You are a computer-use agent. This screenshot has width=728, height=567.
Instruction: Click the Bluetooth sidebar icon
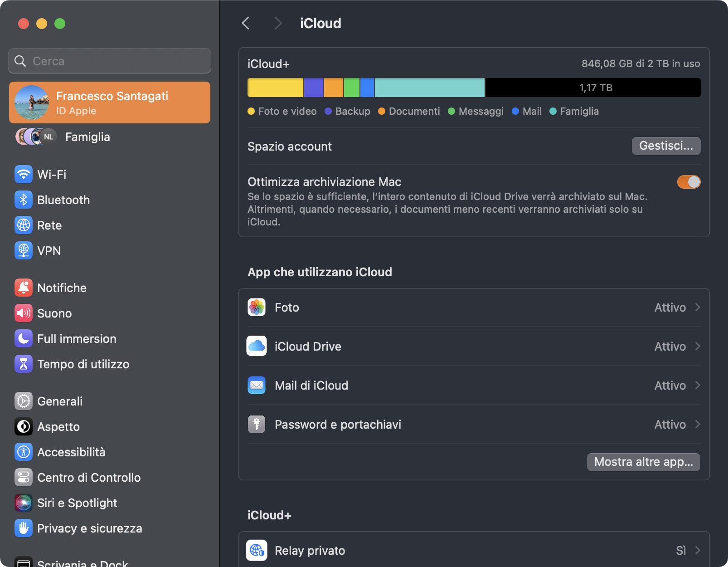click(24, 200)
